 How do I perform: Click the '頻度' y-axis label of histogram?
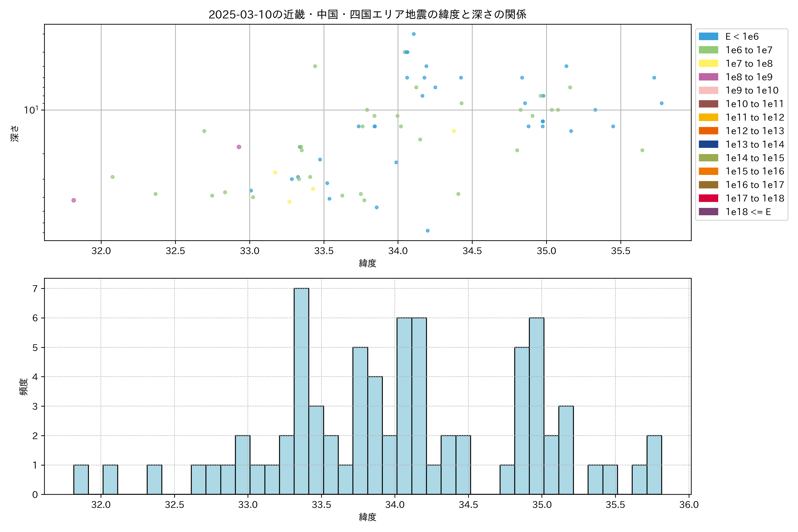tap(23, 387)
